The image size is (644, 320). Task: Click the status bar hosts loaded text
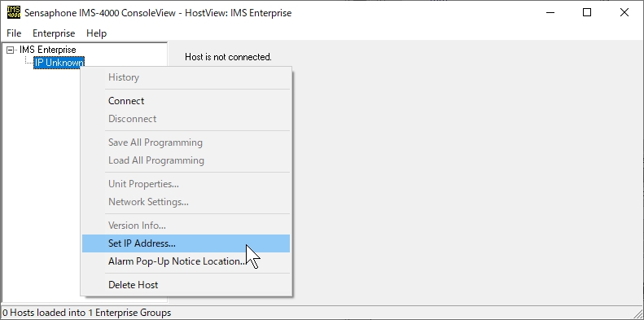click(86, 313)
